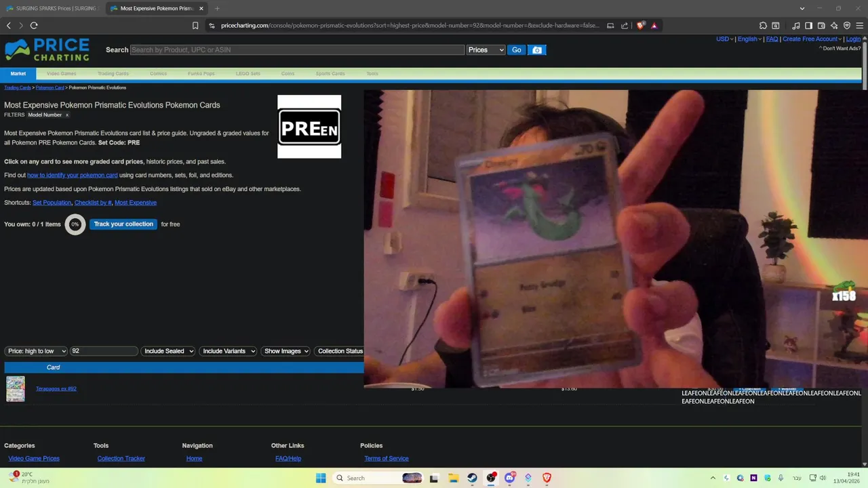Open the Include Variants dropdown

click(228, 351)
